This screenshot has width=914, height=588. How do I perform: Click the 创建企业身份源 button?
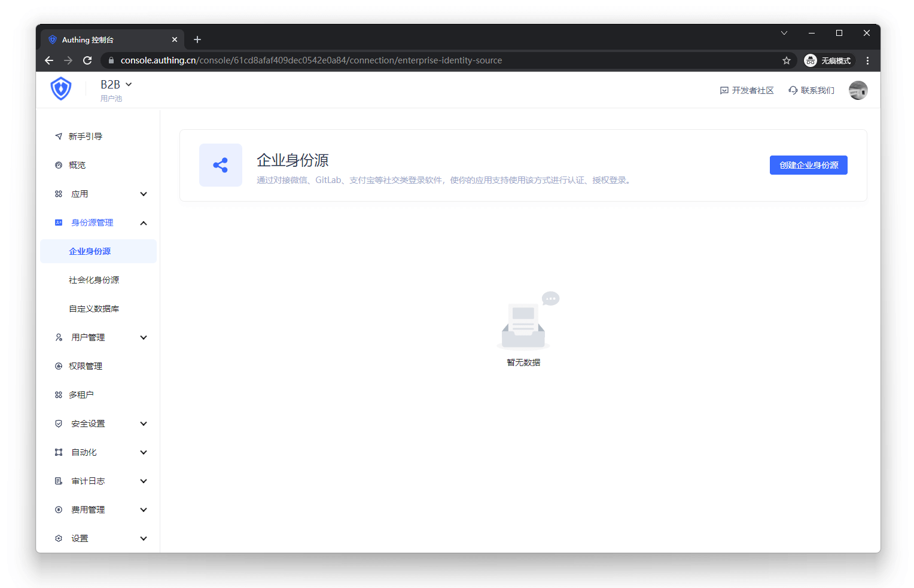pyautogui.click(x=808, y=165)
